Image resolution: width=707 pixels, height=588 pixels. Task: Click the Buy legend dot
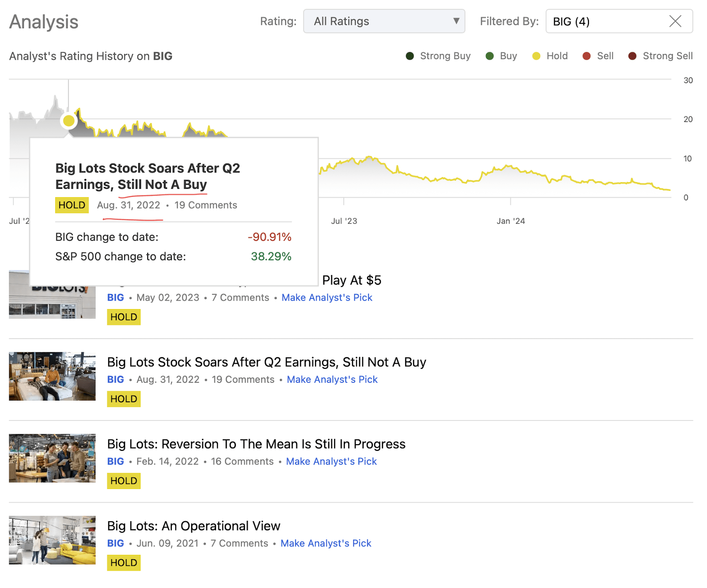coord(490,56)
